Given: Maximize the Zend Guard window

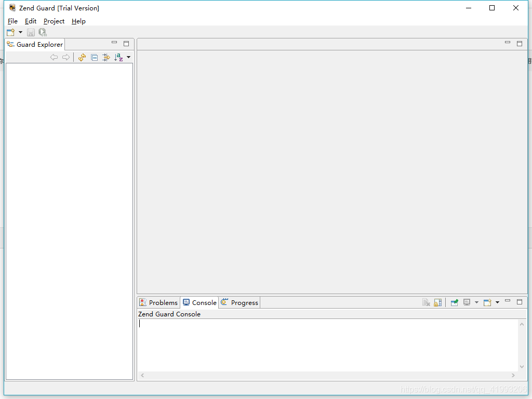Looking at the screenshot, I should (492, 8).
